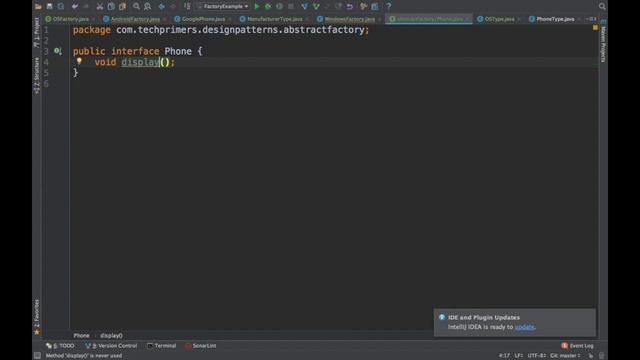Show hidden editor tabs dropdown
The image size is (640, 360).
pyautogui.click(x=591, y=19)
